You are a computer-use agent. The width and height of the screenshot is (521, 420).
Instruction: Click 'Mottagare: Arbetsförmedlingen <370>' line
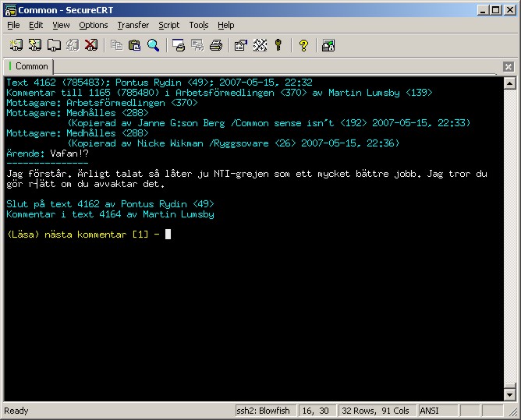point(102,103)
